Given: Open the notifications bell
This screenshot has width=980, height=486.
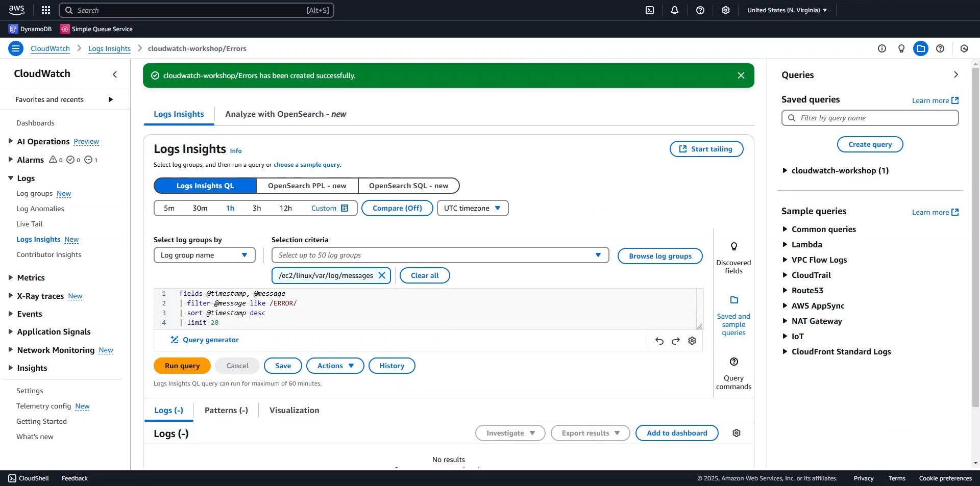Looking at the screenshot, I should point(675,10).
